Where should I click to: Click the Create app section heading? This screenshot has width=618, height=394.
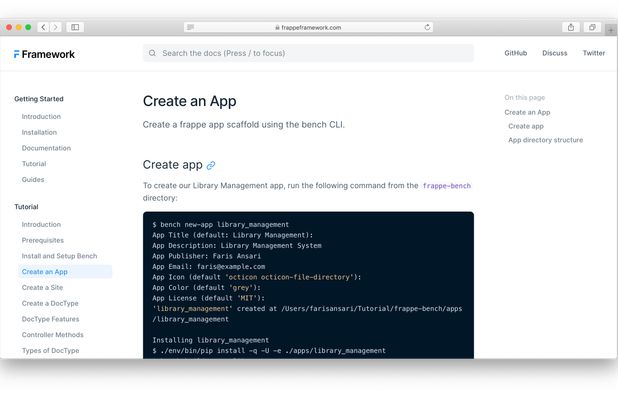pos(173,165)
